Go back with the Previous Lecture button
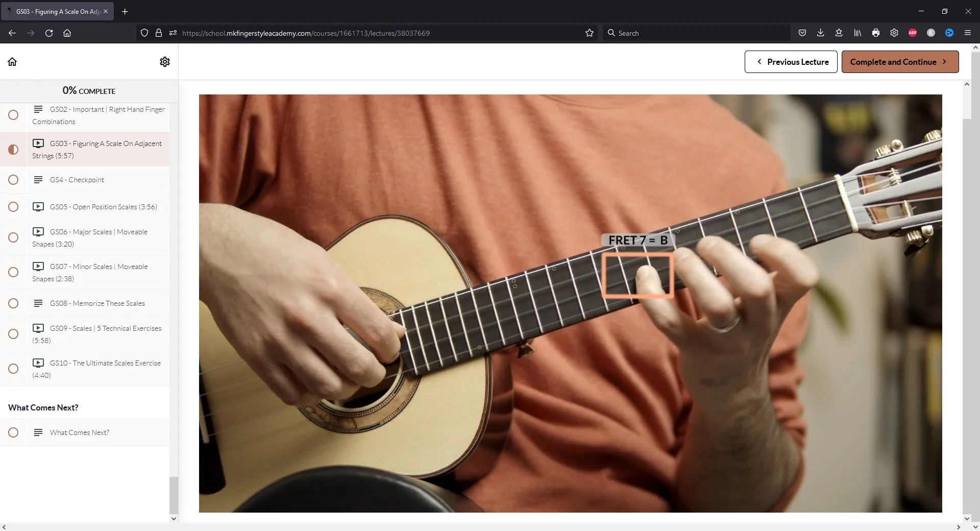 pos(791,61)
